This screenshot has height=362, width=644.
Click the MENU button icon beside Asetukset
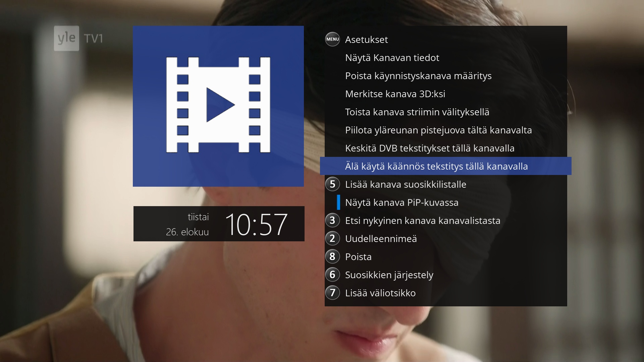pos(332,39)
